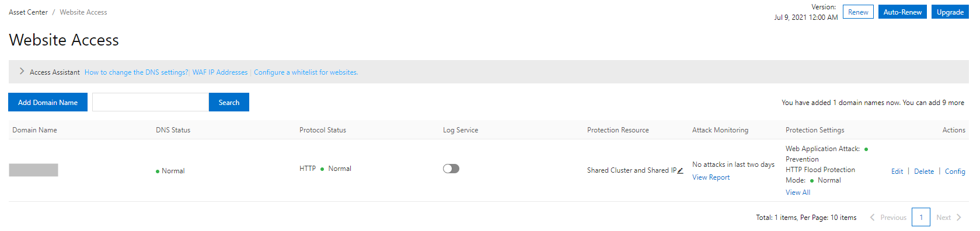The height and width of the screenshot is (231, 980).
Task: Open View All protection settings
Action: tap(798, 192)
